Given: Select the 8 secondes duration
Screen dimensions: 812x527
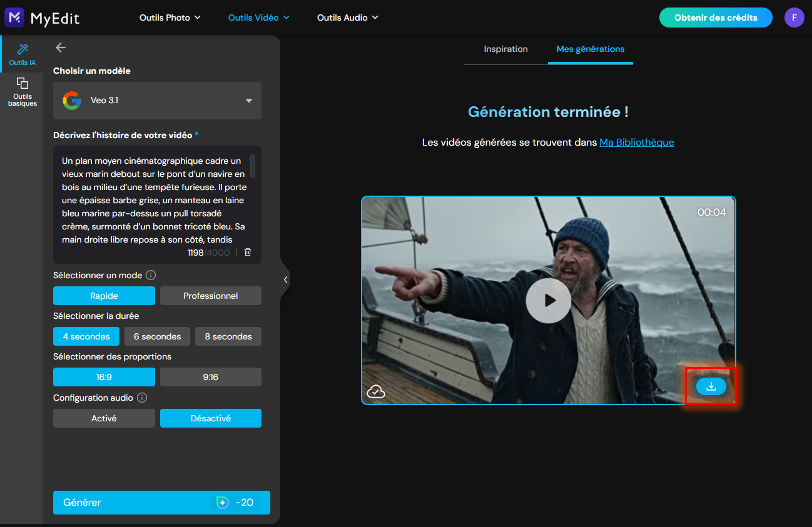Looking at the screenshot, I should (x=228, y=336).
